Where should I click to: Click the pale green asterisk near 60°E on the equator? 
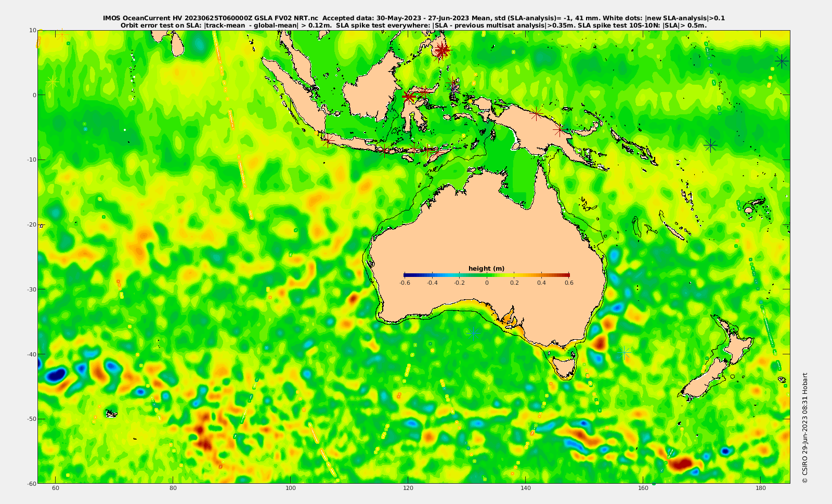click(x=53, y=82)
